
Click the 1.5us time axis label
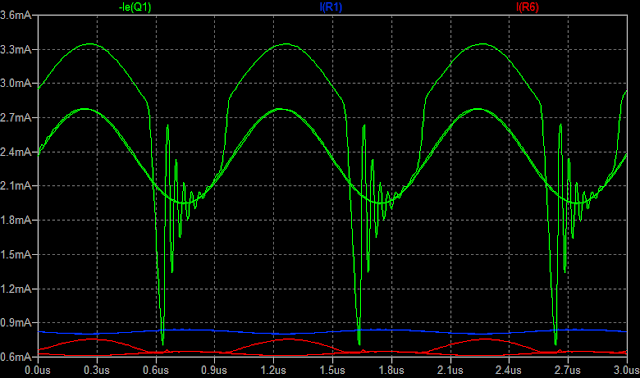332,370
